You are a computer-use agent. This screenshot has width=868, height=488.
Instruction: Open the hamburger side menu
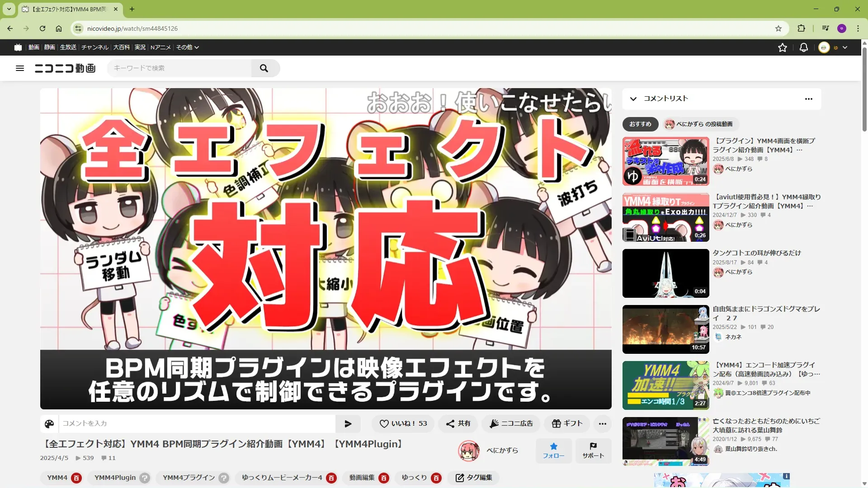click(20, 68)
